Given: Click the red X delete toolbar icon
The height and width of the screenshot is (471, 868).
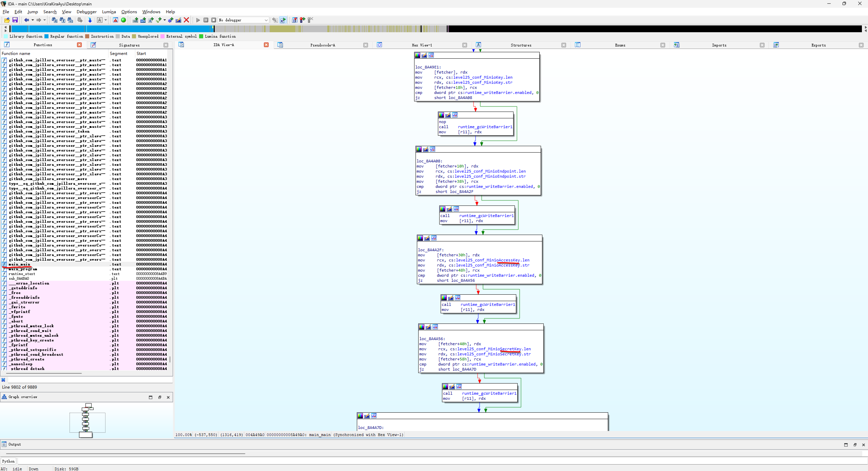Looking at the screenshot, I should pos(186,20).
